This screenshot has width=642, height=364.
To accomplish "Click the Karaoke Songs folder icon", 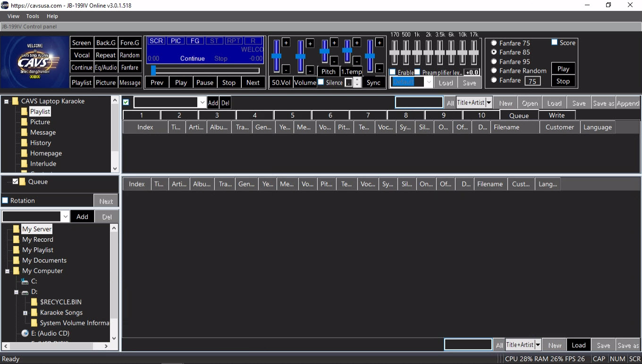I will pyautogui.click(x=34, y=313).
